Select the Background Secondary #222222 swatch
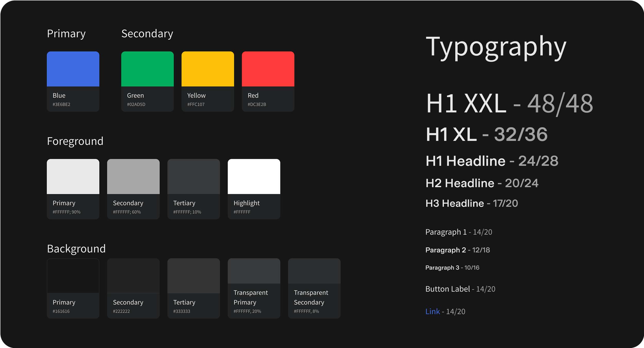 (133, 276)
